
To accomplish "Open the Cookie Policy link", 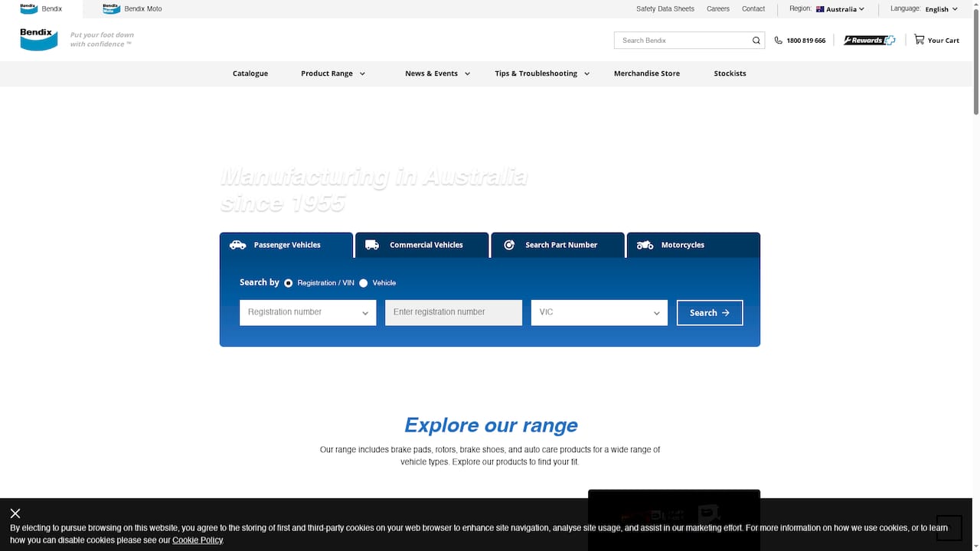I will (198, 540).
